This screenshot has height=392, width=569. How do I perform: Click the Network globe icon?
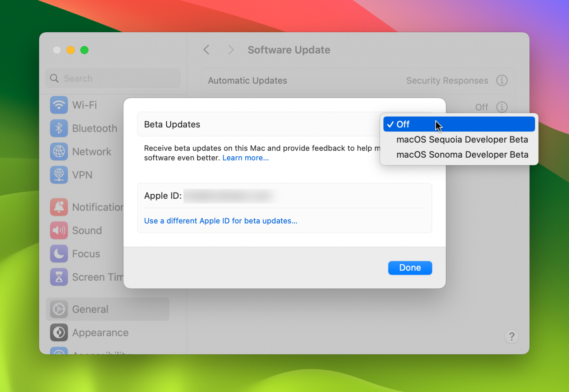click(59, 151)
